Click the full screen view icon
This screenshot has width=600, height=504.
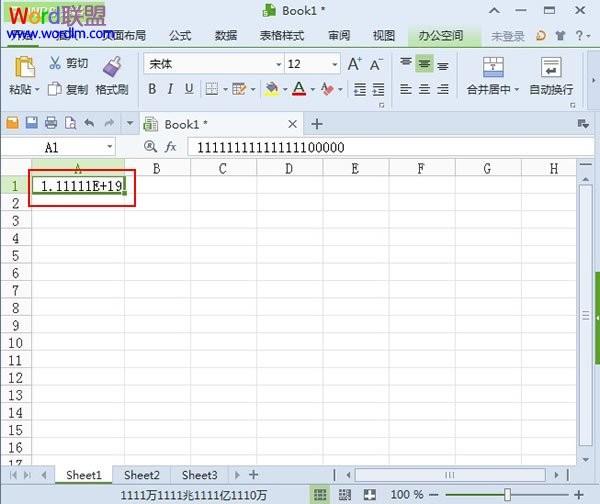tap(370, 495)
